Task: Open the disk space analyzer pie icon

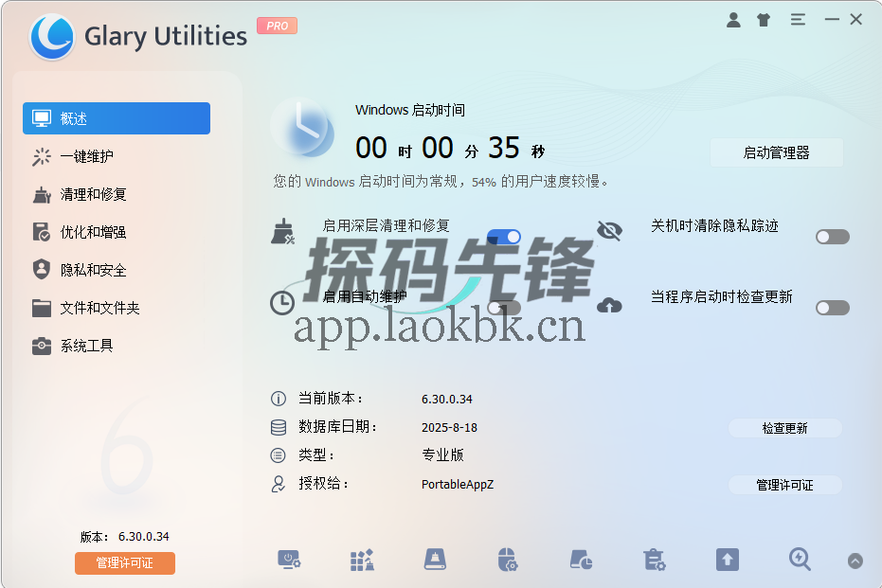Action: 581,560
